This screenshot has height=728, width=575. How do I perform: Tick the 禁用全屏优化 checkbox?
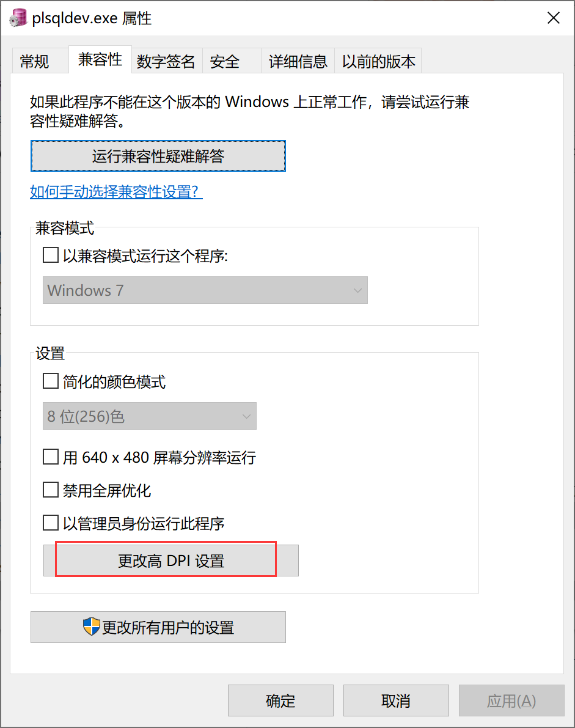(x=50, y=490)
